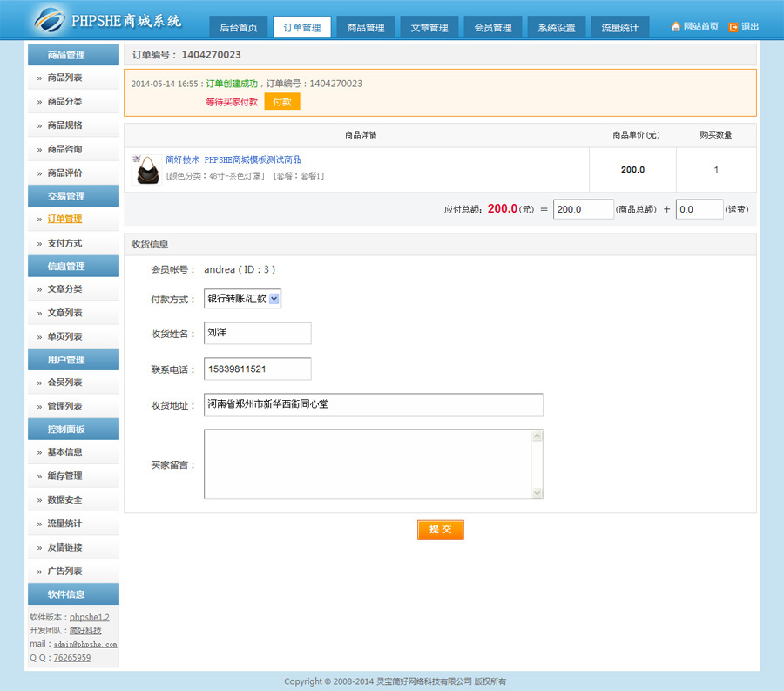The height and width of the screenshot is (691, 784).
Task: Click the 收货地址 address field
Action: click(x=373, y=404)
